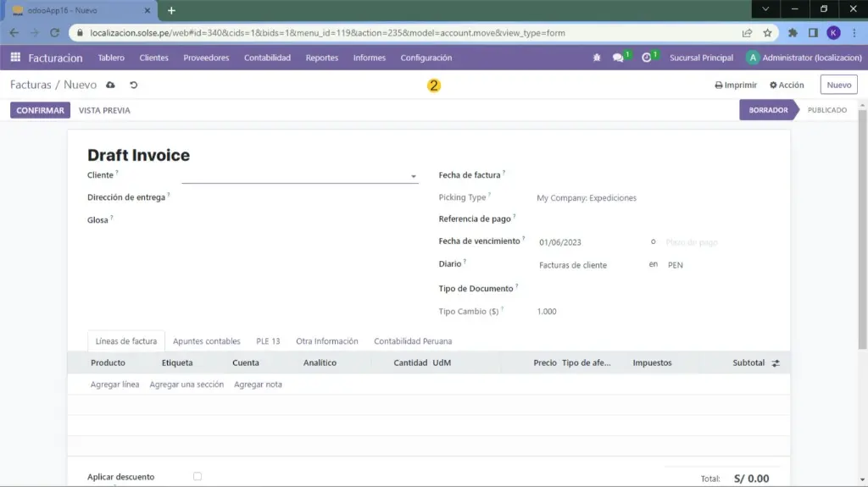Open the Contabilidad menu
The height and width of the screenshot is (487, 868).
267,58
